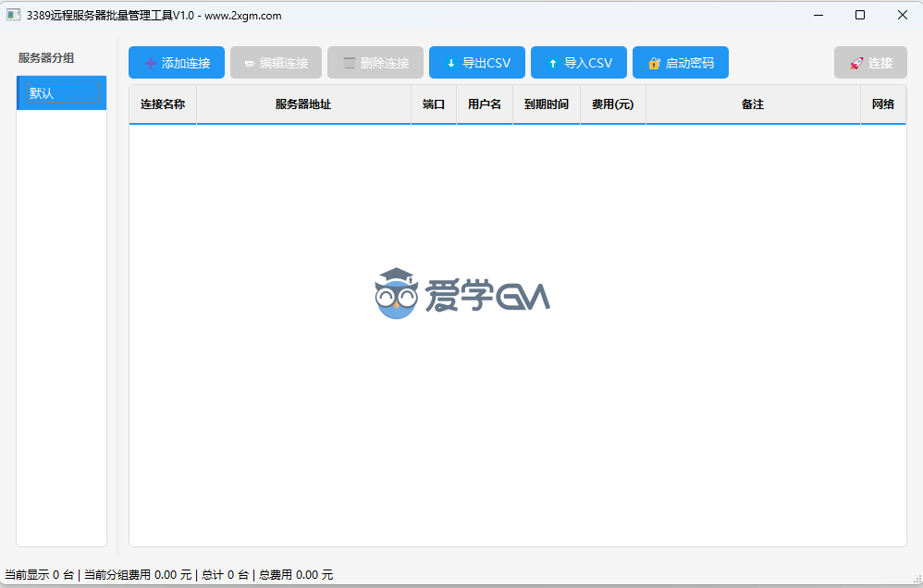Click the 备注 column header

[x=753, y=104]
